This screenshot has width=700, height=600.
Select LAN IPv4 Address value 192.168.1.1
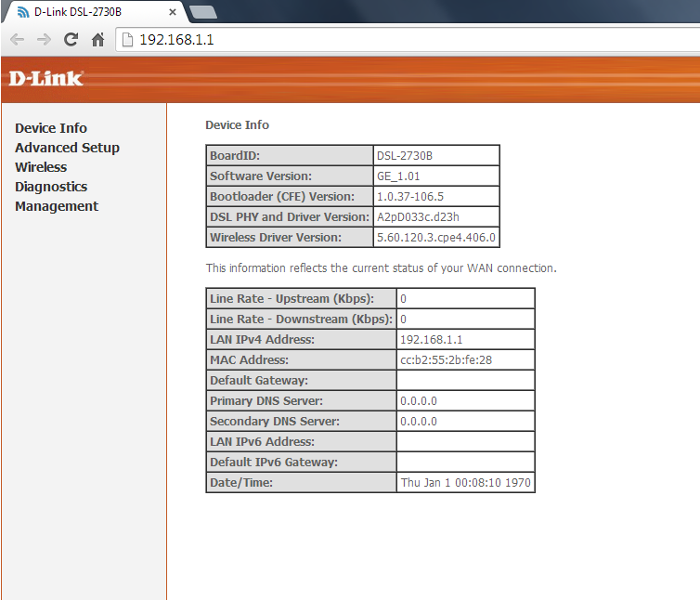[x=432, y=340]
